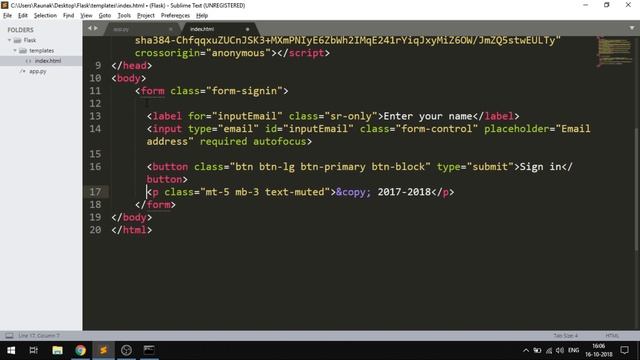Go to next tab with right arrow
The height and width of the screenshot is (360, 640).
(96, 28)
